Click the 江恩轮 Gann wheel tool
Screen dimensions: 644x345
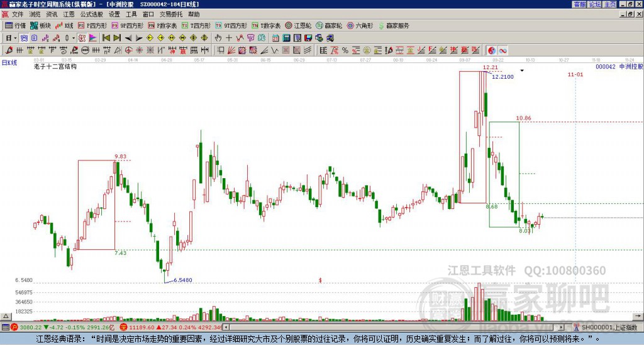click(299, 26)
